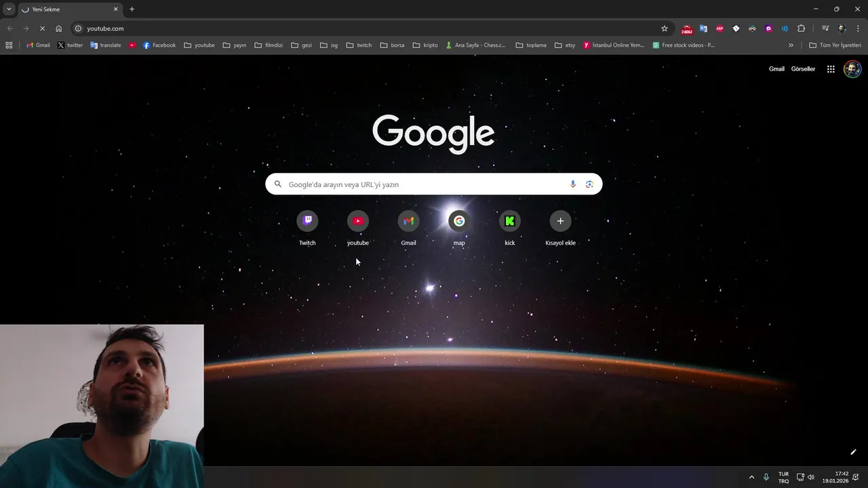Image resolution: width=868 pixels, height=488 pixels.
Task: Close the Yeni Sekme tab
Action: click(115, 9)
